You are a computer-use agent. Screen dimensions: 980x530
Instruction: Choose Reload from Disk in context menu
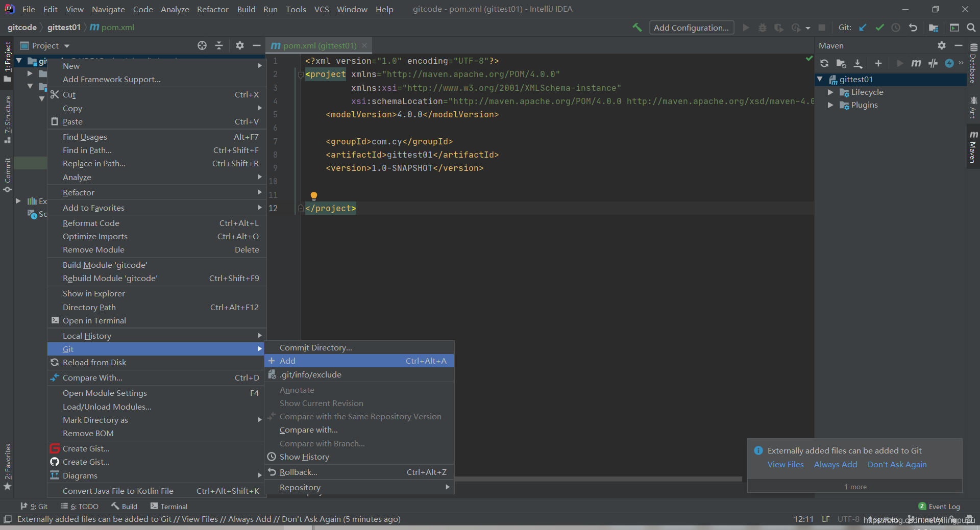click(157, 363)
